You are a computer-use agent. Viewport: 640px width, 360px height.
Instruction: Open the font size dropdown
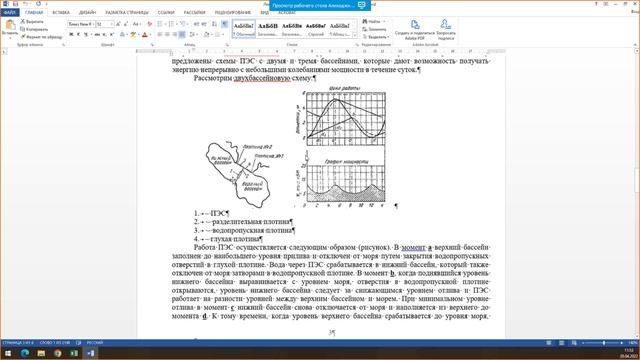point(111,24)
